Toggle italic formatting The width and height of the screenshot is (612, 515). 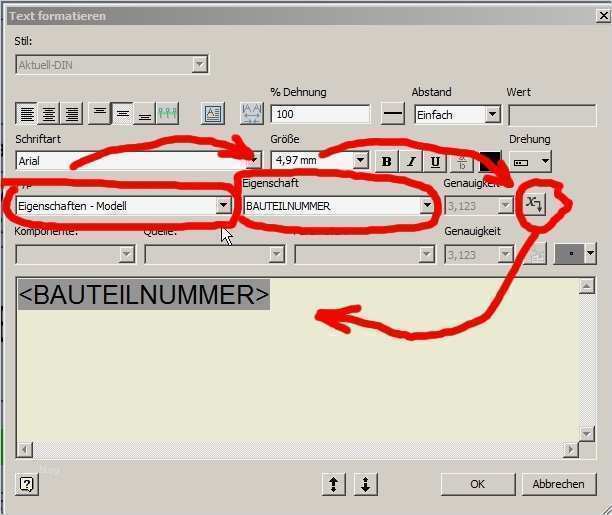coord(411,161)
